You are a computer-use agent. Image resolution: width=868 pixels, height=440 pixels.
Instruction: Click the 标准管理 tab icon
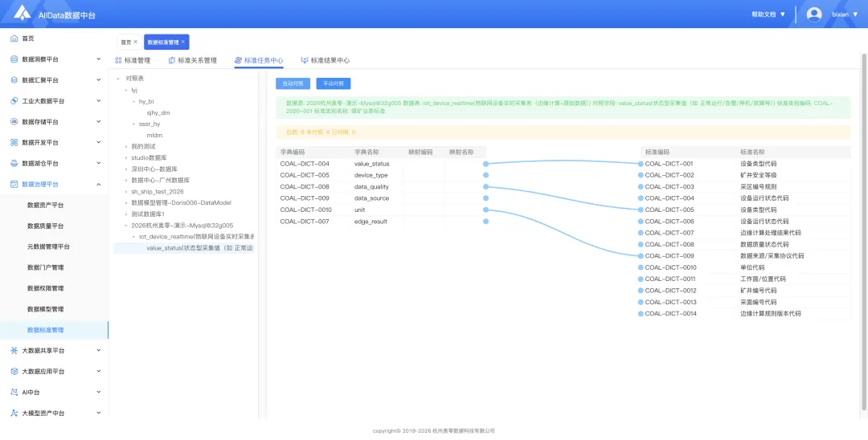[x=118, y=60]
